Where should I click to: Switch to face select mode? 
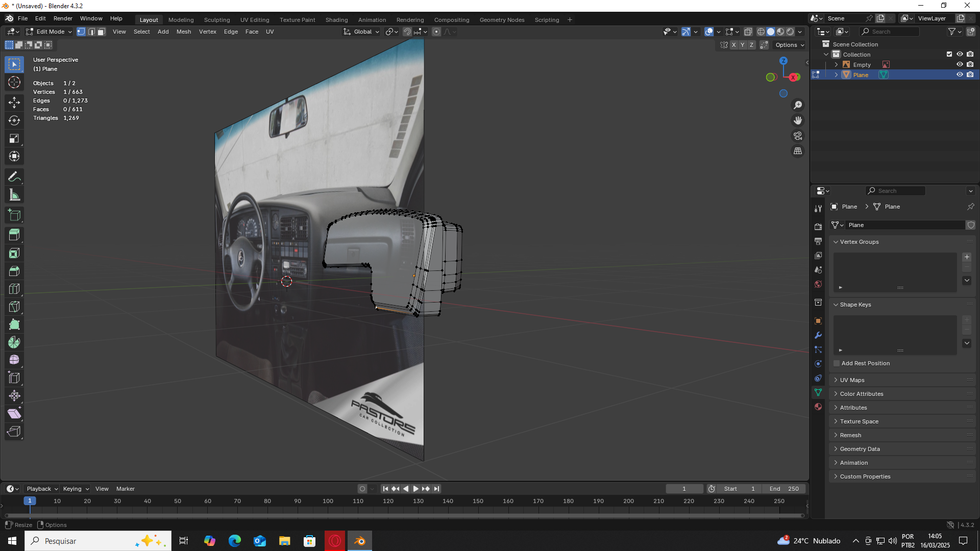[101, 32]
